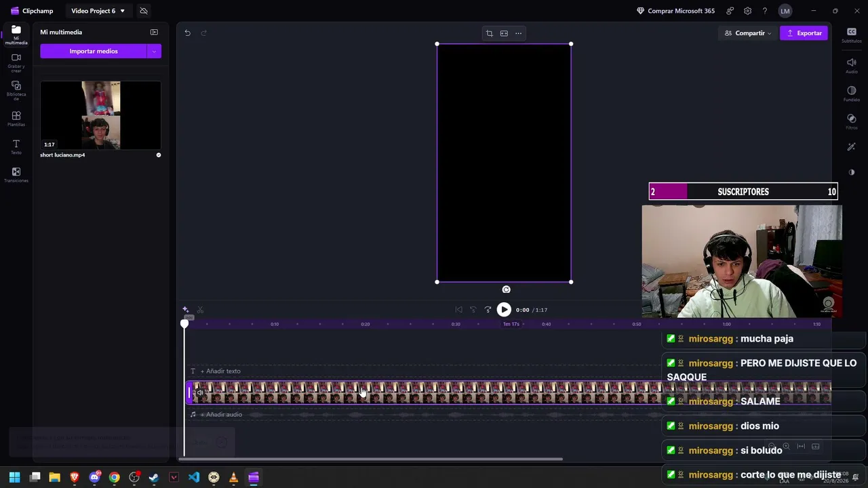Collapse the Mi multimedia panel
Viewport: 868px width, 488px height.
click(x=154, y=32)
